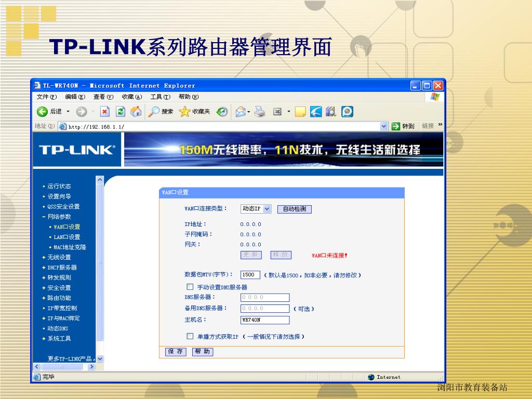Open QSS安全设置 page
Image resolution: width=532 pixels, height=399 pixels.
pyautogui.click(x=63, y=207)
